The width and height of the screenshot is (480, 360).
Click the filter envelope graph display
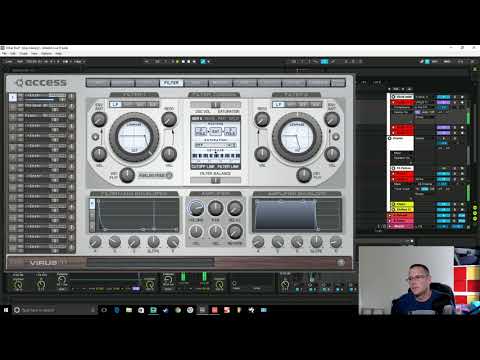tap(134, 215)
